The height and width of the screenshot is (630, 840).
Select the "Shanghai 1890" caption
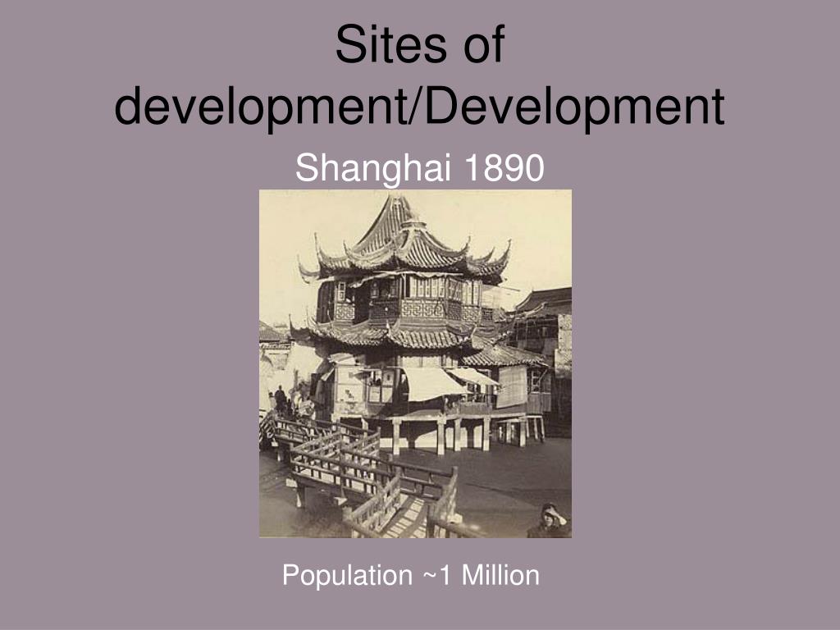pyautogui.click(x=419, y=167)
